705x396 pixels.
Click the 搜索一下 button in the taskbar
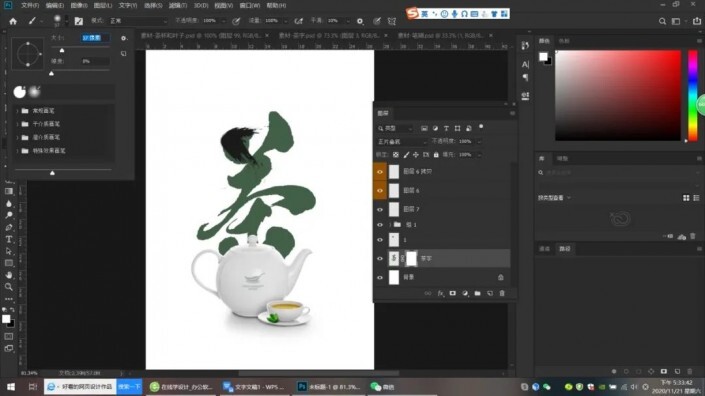pos(129,387)
